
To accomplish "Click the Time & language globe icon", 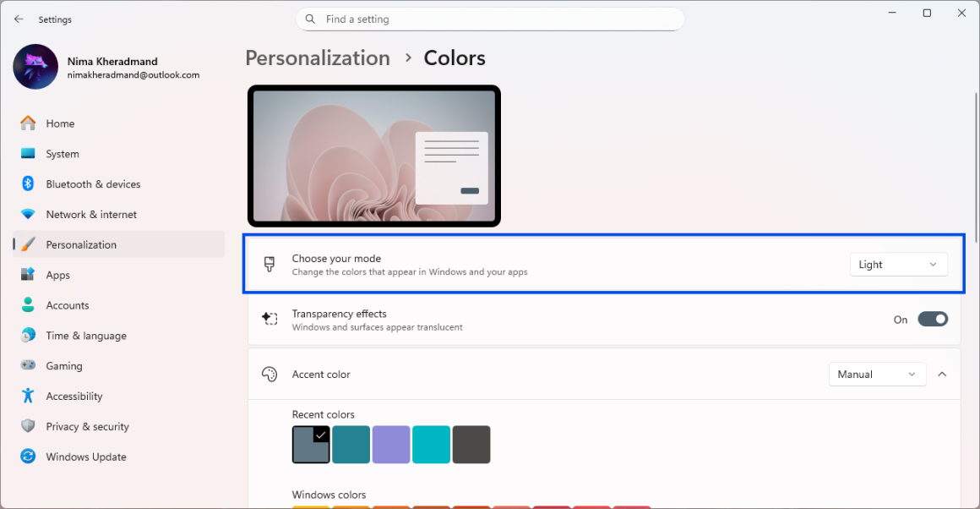I will (29, 336).
